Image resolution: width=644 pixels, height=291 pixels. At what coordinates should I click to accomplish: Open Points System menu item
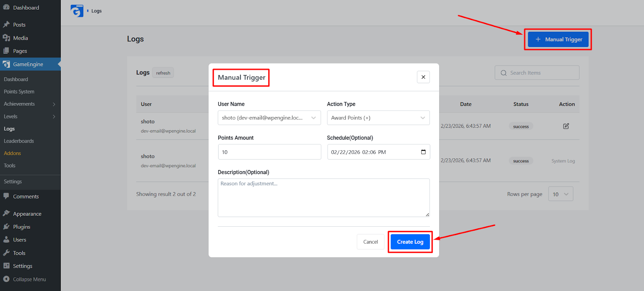click(19, 92)
